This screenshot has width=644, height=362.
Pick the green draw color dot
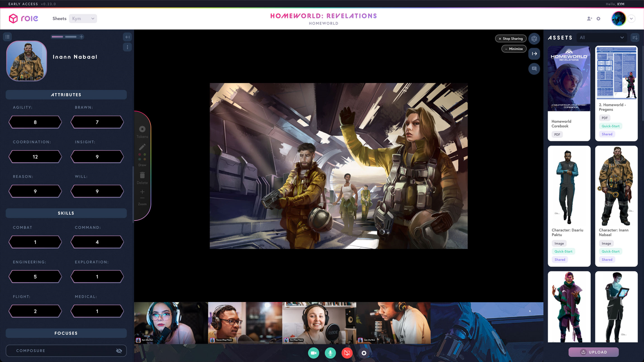pos(145,155)
